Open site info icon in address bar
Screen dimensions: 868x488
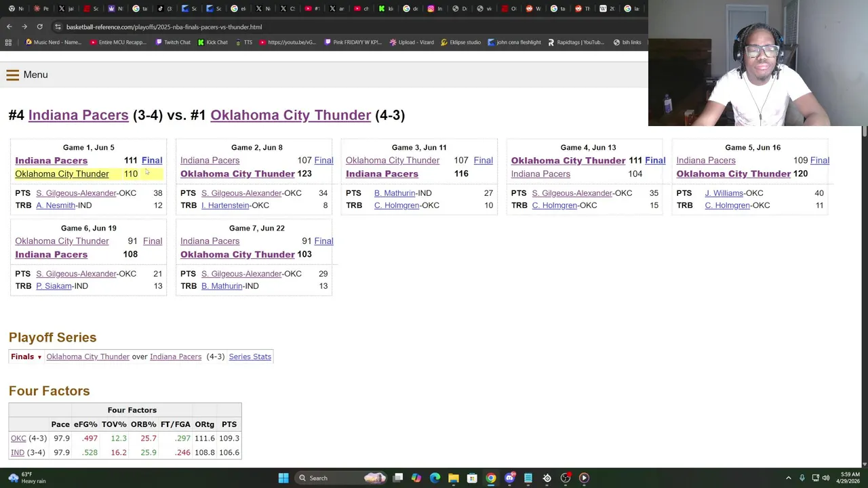(58, 26)
